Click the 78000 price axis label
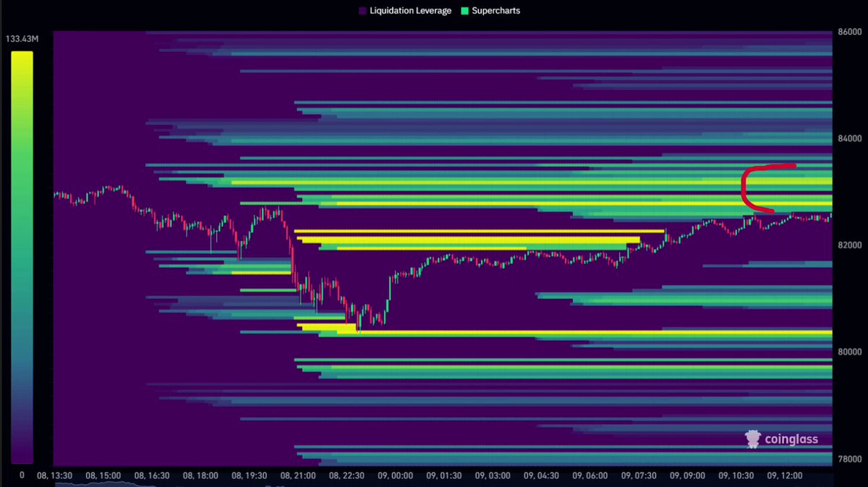The width and height of the screenshot is (868, 487). click(x=849, y=459)
